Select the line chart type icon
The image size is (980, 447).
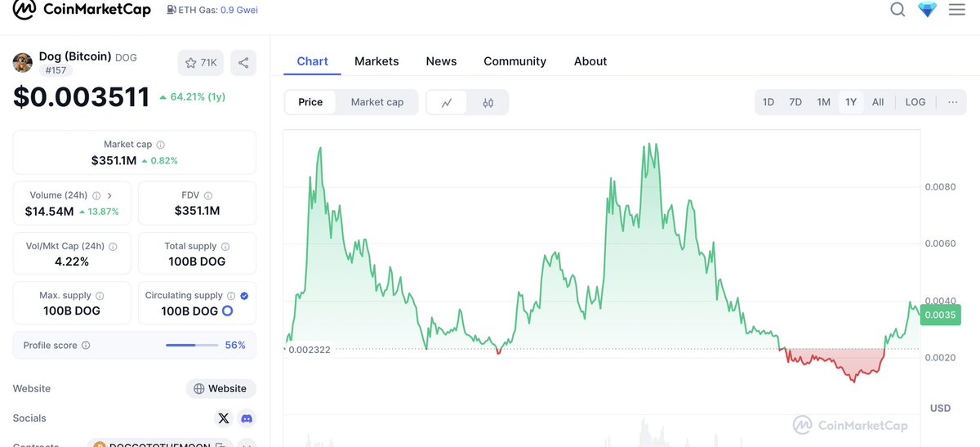tap(447, 102)
